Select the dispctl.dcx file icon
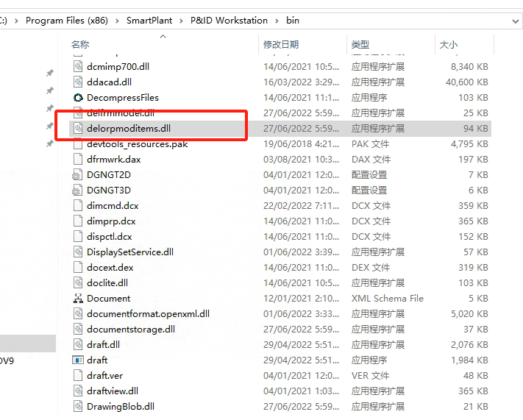523x420 pixels. (78, 236)
